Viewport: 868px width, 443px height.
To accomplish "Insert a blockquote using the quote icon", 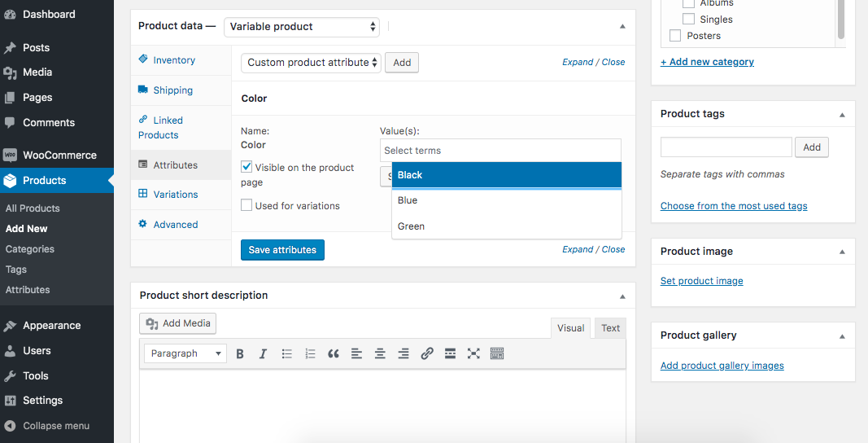I will coord(333,353).
